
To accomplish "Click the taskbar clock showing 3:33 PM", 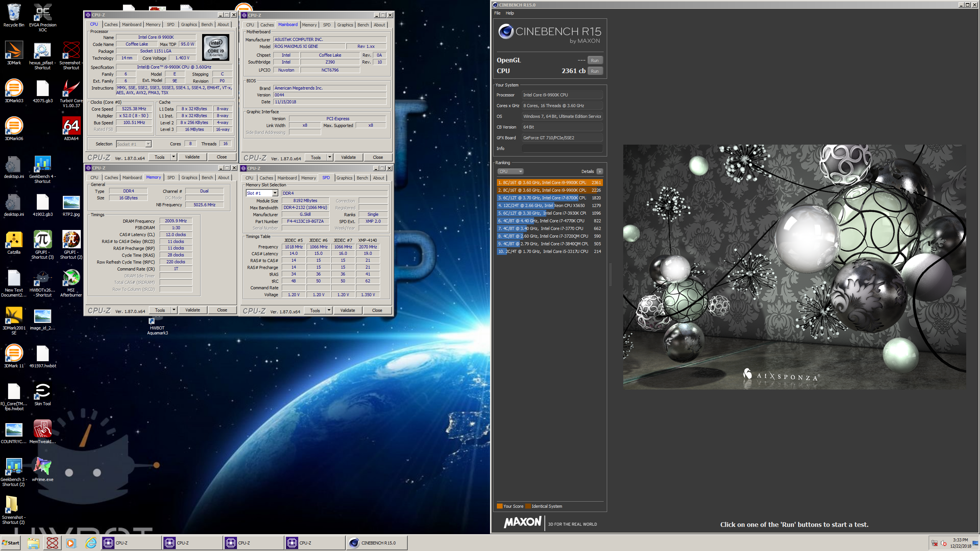I will pyautogui.click(x=960, y=540).
